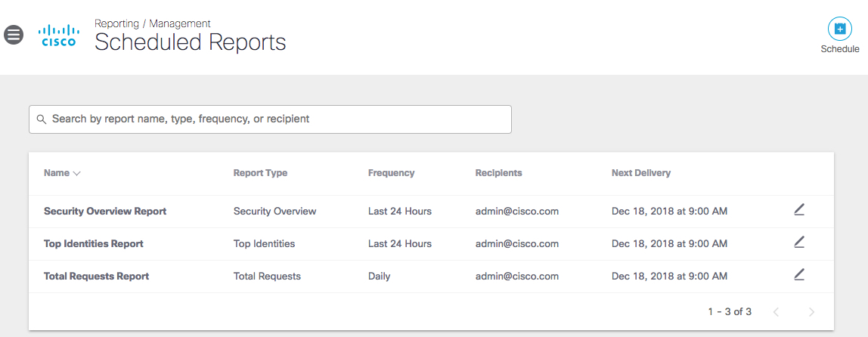Go to the next page arrow
Viewport: 868px width, 337px height.
point(811,312)
